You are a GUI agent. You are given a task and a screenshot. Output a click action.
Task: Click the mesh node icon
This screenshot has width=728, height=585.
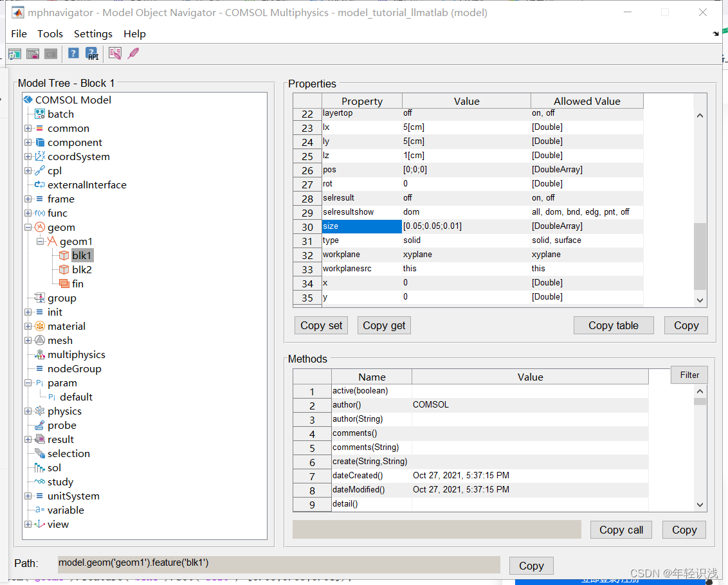(x=40, y=340)
